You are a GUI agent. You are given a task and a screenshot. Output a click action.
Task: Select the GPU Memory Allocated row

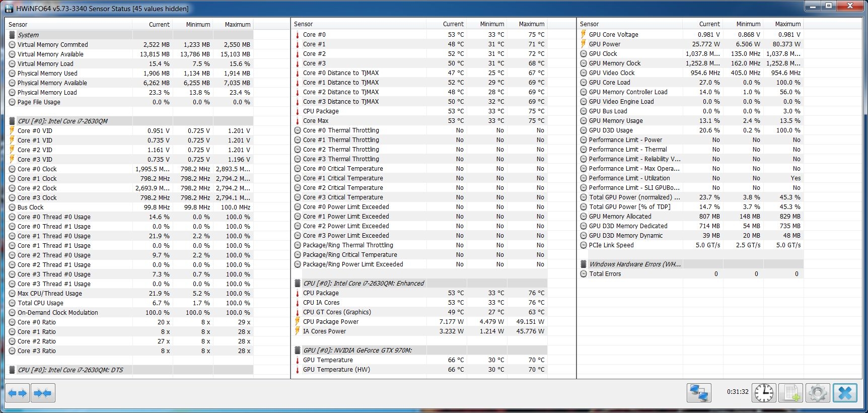[690, 217]
